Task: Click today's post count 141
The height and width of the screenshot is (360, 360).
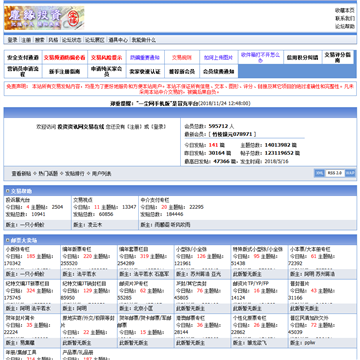Action: click(213, 145)
